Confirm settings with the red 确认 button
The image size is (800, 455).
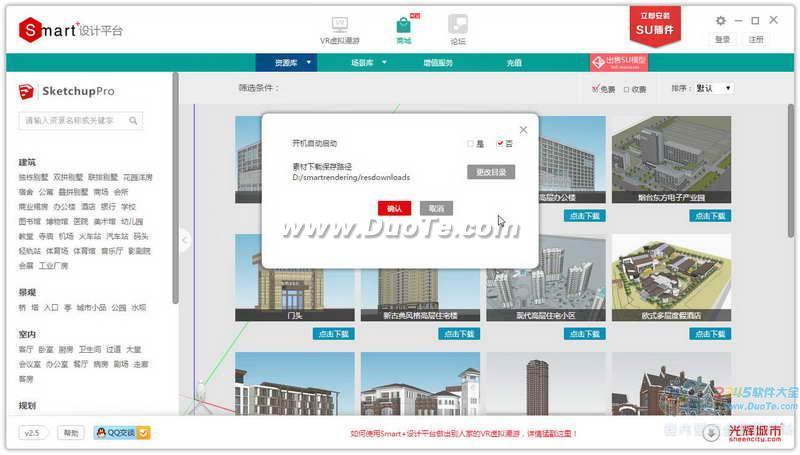pos(394,208)
